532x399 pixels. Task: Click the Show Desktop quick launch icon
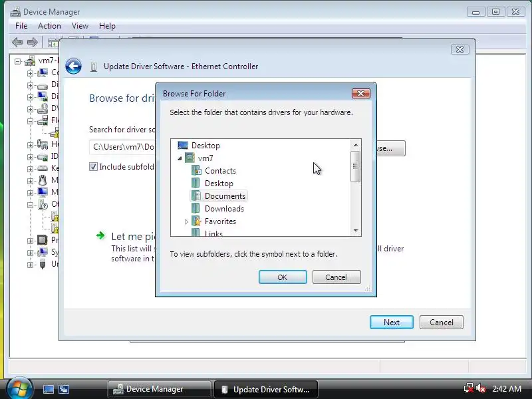click(48, 389)
